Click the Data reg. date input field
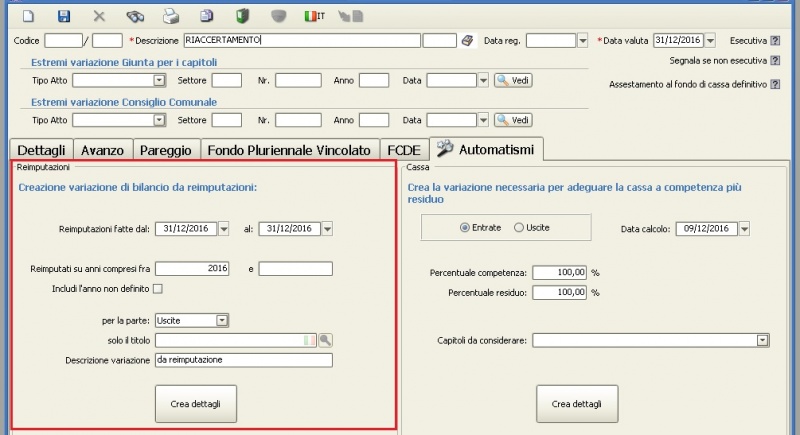Image resolution: width=800 pixels, height=435 pixels. pos(551,40)
